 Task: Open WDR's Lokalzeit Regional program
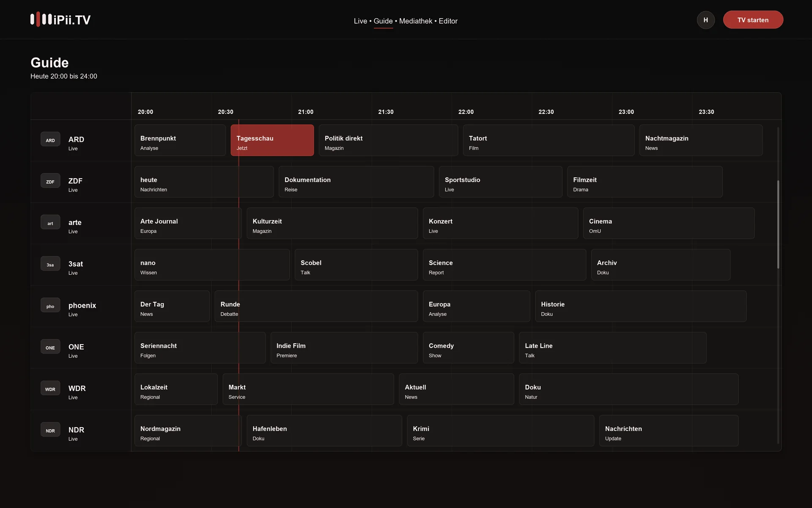(176, 389)
